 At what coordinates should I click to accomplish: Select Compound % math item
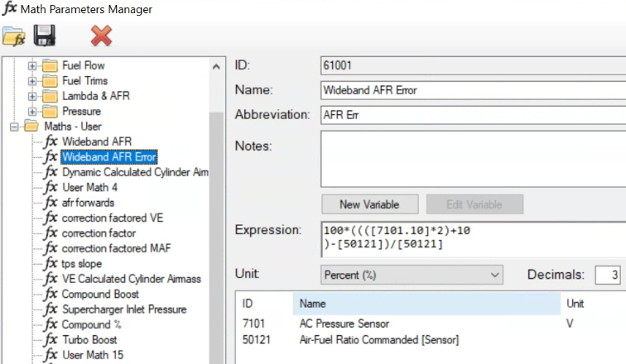click(91, 324)
